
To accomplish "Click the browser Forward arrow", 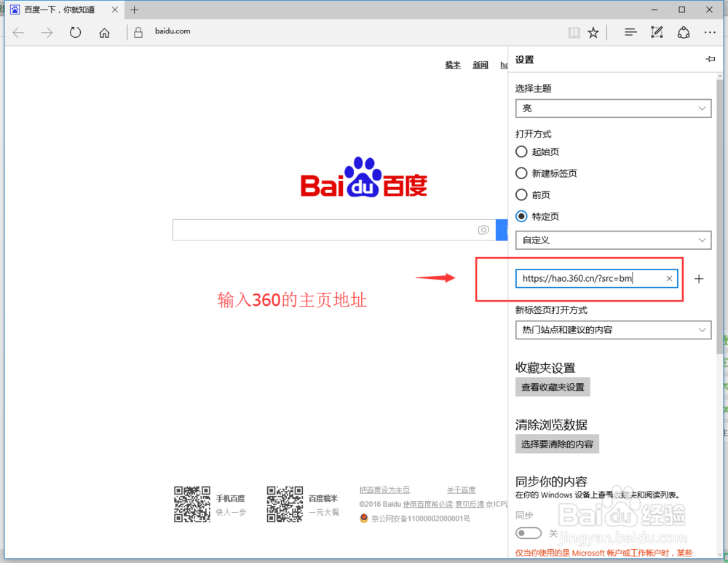I will pos(47,33).
